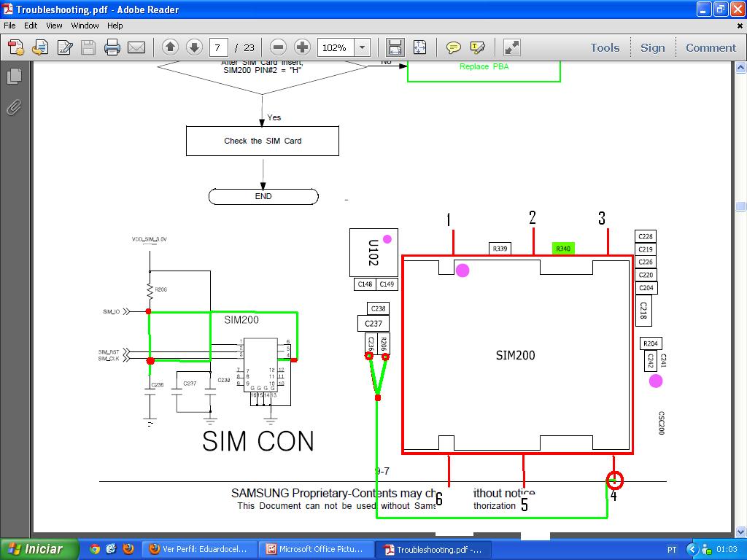The image size is (747, 560).
Task: Open the File menu
Action: click(9, 26)
